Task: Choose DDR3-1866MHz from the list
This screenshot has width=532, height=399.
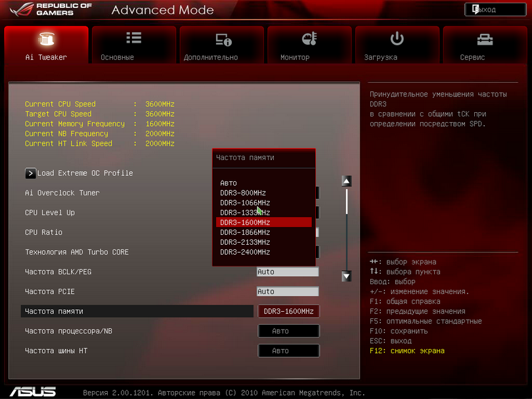Action: coord(245,232)
